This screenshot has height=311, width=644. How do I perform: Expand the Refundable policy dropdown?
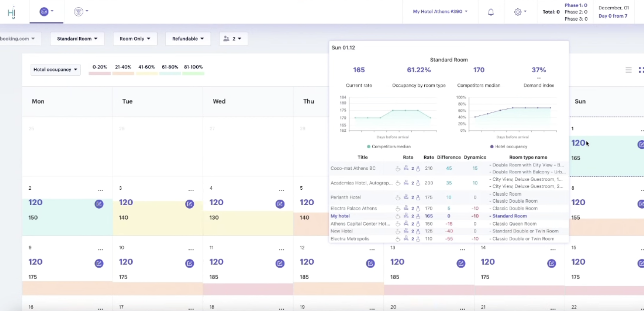click(188, 39)
